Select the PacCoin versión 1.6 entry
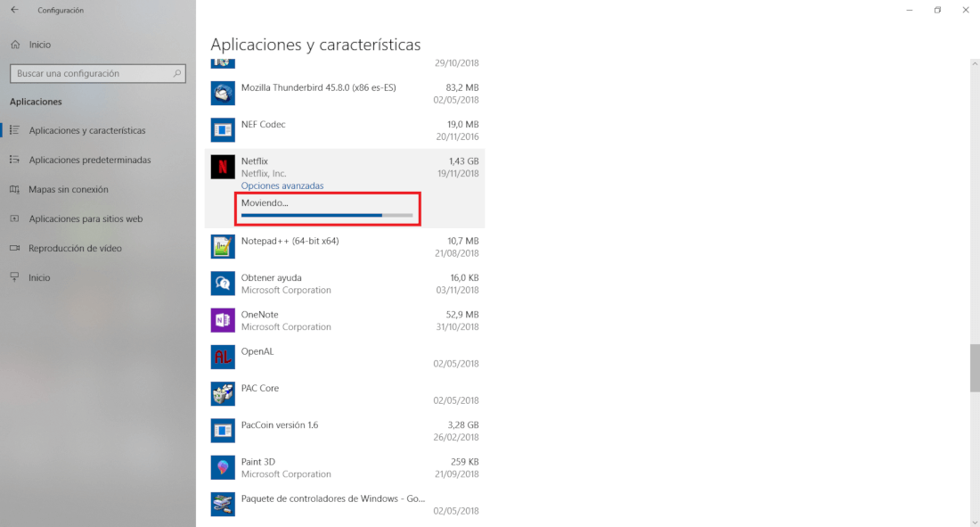Screen dimensions: 980x527 coord(345,432)
